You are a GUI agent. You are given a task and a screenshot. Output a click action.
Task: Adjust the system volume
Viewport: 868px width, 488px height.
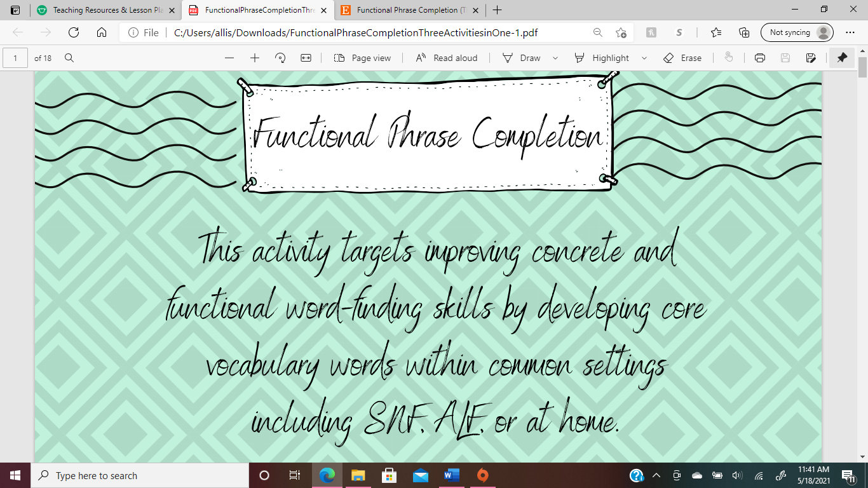[x=738, y=475]
